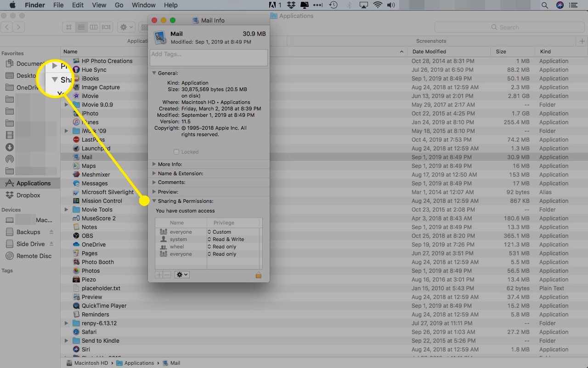Click Macintosh HD in path bar
The width and height of the screenshot is (588, 368).
pyautogui.click(x=87, y=363)
